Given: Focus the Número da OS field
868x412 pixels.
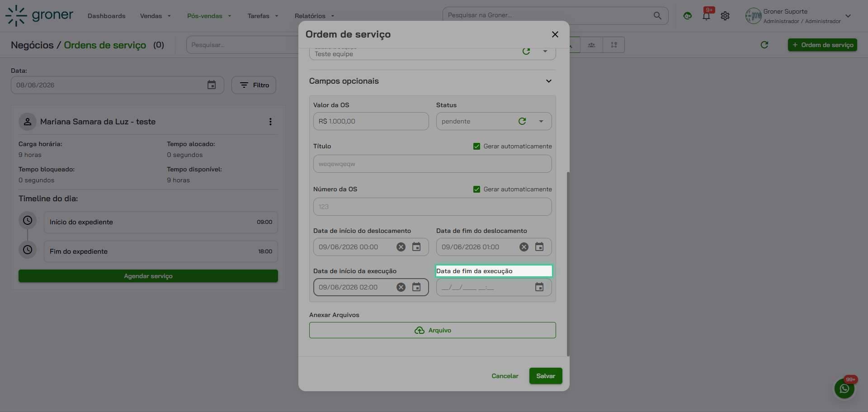Looking at the screenshot, I should (433, 207).
